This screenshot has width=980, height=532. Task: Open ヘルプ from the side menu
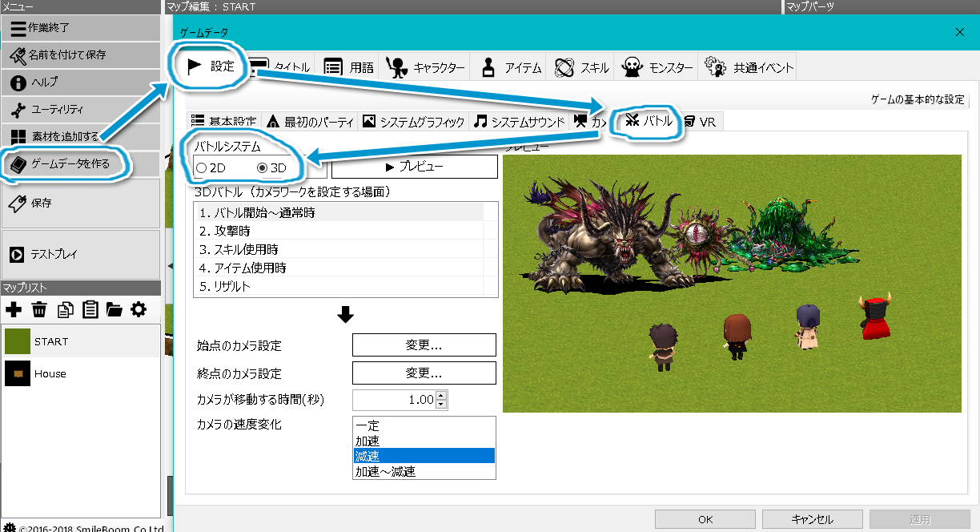point(81,83)
